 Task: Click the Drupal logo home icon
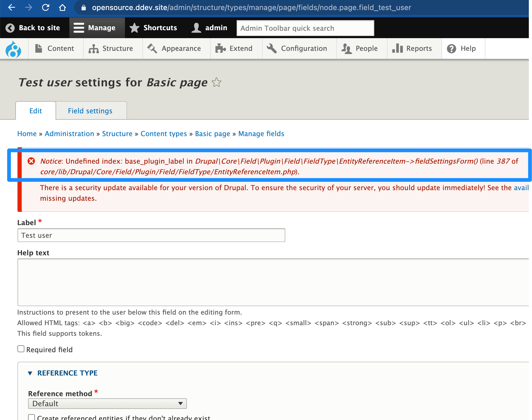pos(13,49)
